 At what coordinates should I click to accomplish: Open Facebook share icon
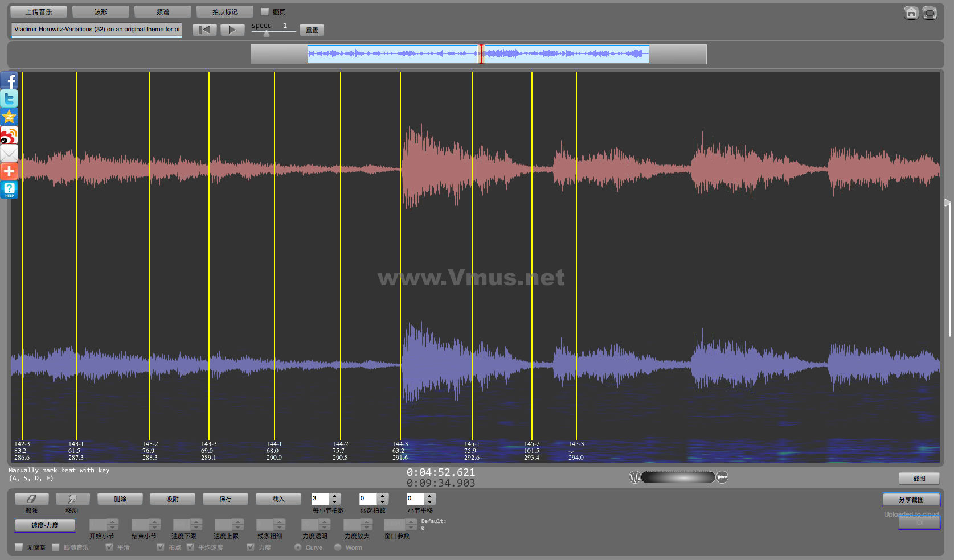click(9, 80)
